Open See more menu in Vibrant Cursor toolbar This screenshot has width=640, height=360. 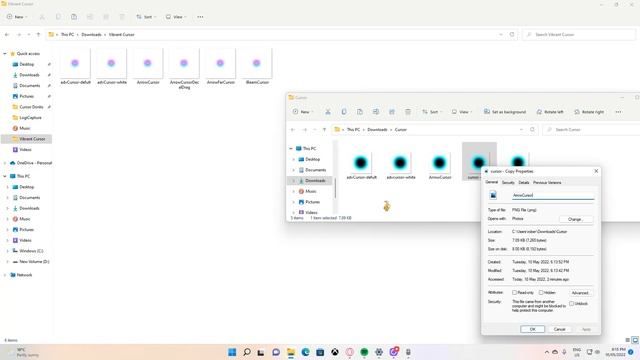pyautogui.click(x=200, y=17)
